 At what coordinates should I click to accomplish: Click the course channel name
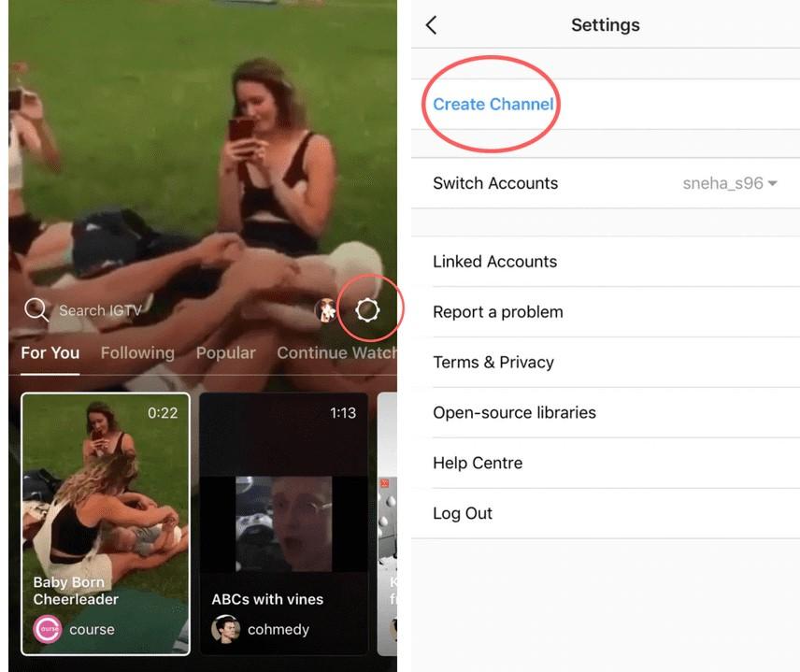click(x=92, y=630)
